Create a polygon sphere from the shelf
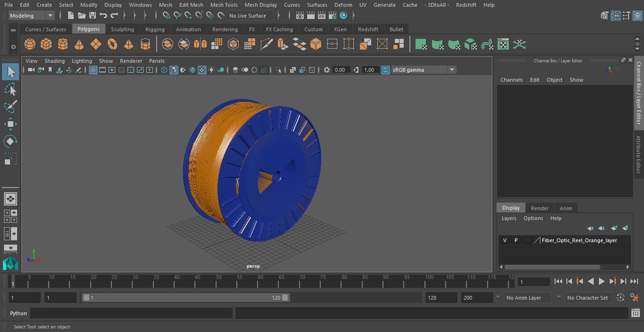Screen dimensions: 644x332 tap(30, 44)
